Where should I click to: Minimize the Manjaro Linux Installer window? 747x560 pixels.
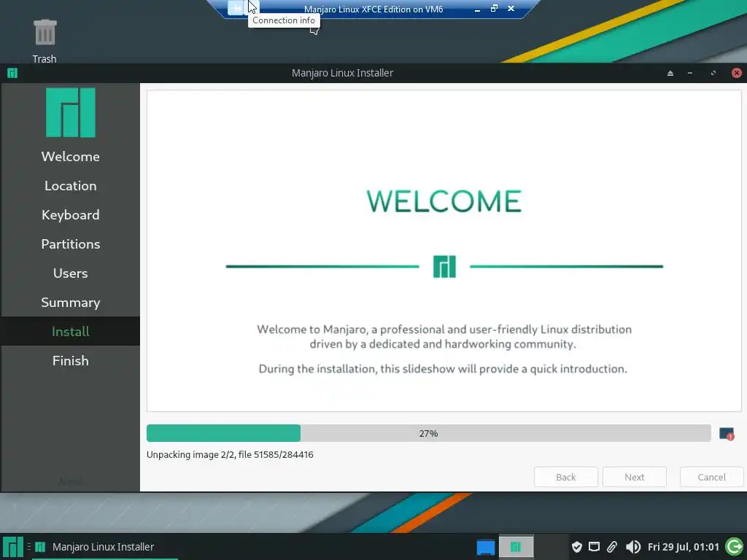690,73
